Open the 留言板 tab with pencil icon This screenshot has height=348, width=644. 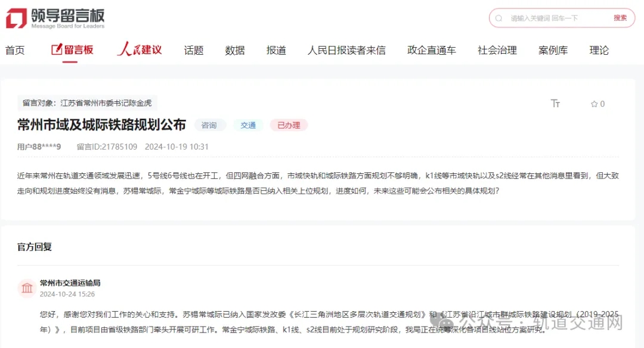coord(72,50)
